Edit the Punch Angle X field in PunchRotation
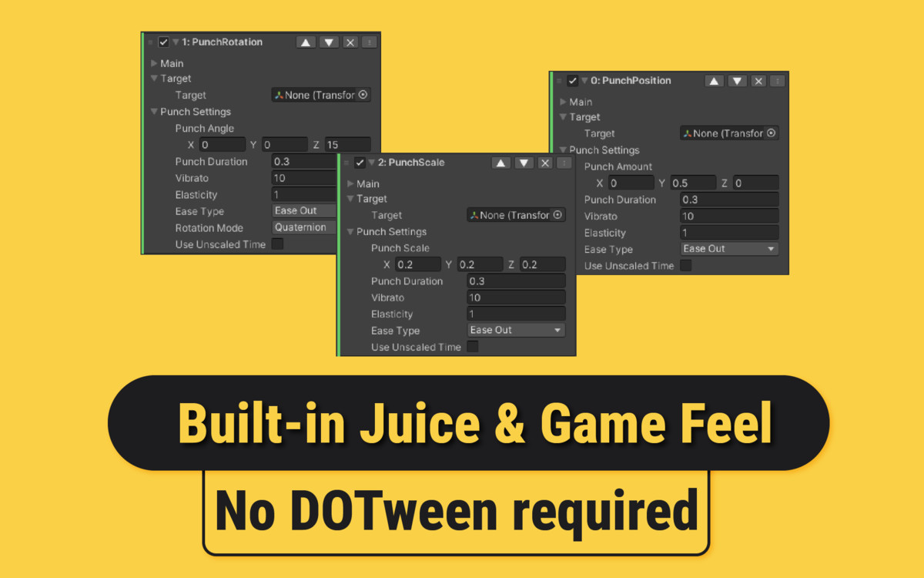Viewport: 924px width, 578px height. (x=223, y=144)
